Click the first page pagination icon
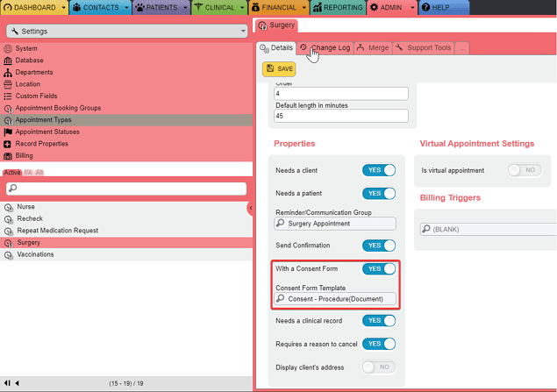557x392 pixels. tap(7, 383)
